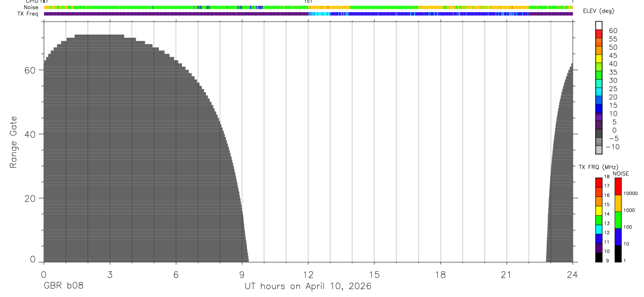Click the x-axis tick label '9'
The width and height of the screenshot is (644, 297).
[242, 275]
